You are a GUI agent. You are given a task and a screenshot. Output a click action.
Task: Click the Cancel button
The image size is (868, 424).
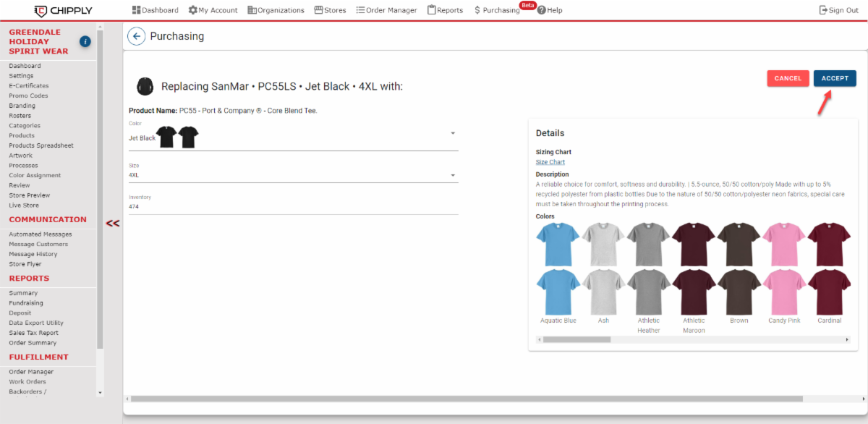pos(788,78)
